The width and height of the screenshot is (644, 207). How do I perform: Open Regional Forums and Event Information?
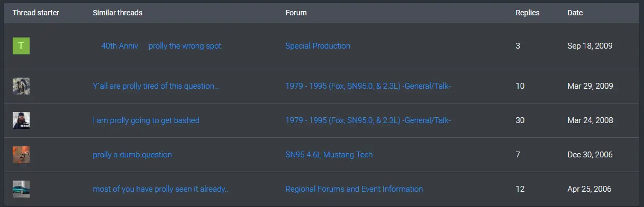pos(354,189)
